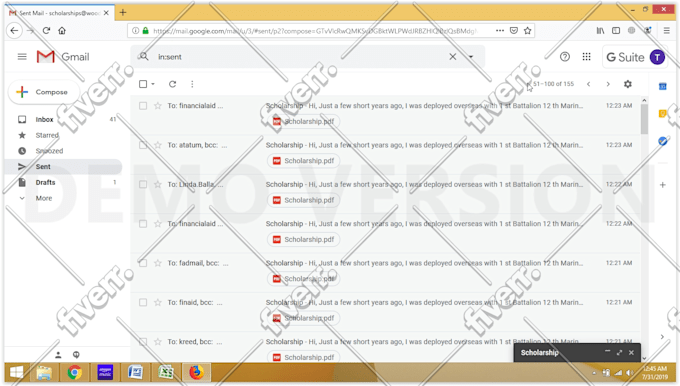Open Excel from the taskbar
The width and height of the screenshot is (680, 386).
(x=166, y=373)
